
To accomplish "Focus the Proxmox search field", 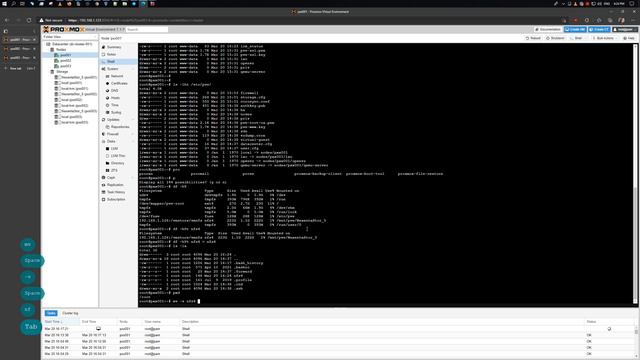I will 147,29.
